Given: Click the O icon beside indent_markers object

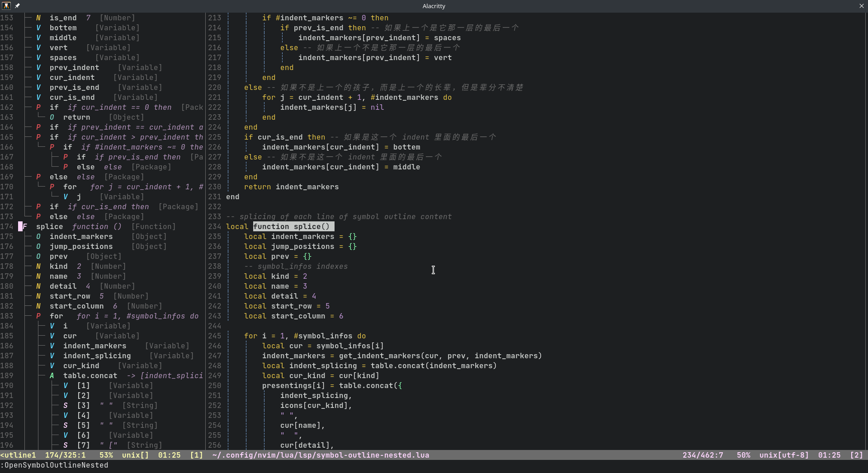Looking at the screenshot, I should [38, 236].
